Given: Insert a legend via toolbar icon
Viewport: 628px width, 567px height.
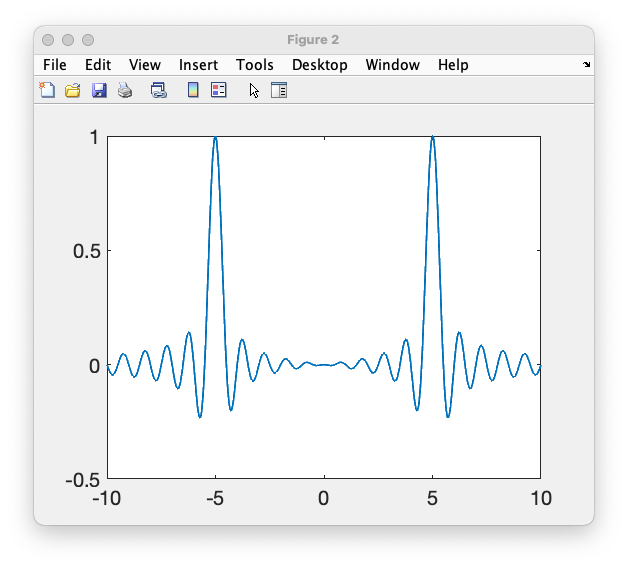Looking at the screenshot, I should pos(219,90).
